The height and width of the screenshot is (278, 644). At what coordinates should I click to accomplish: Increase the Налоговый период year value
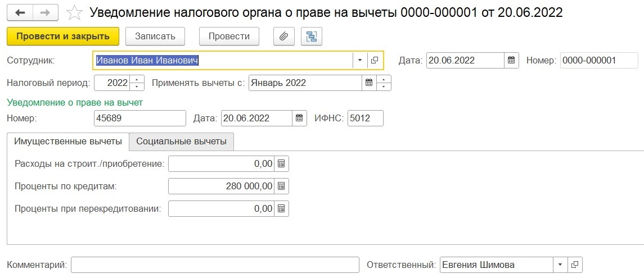pos(137,79)
